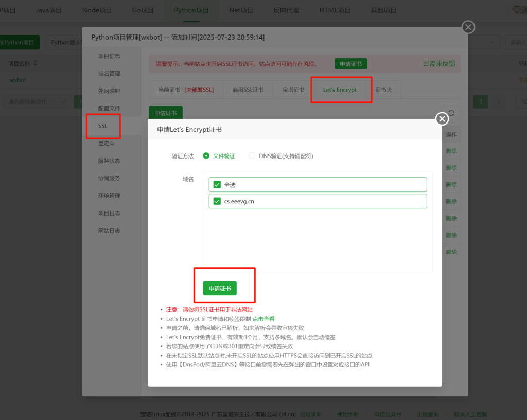Click the diamond icon in the top-right corner
This screenshot has height=420, width=527.
point(518,10)
